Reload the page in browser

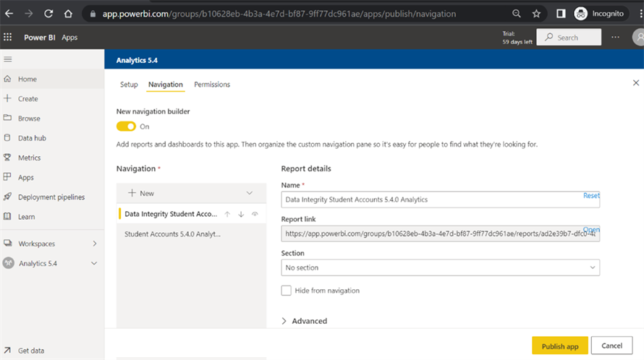(x=48, y=14)
